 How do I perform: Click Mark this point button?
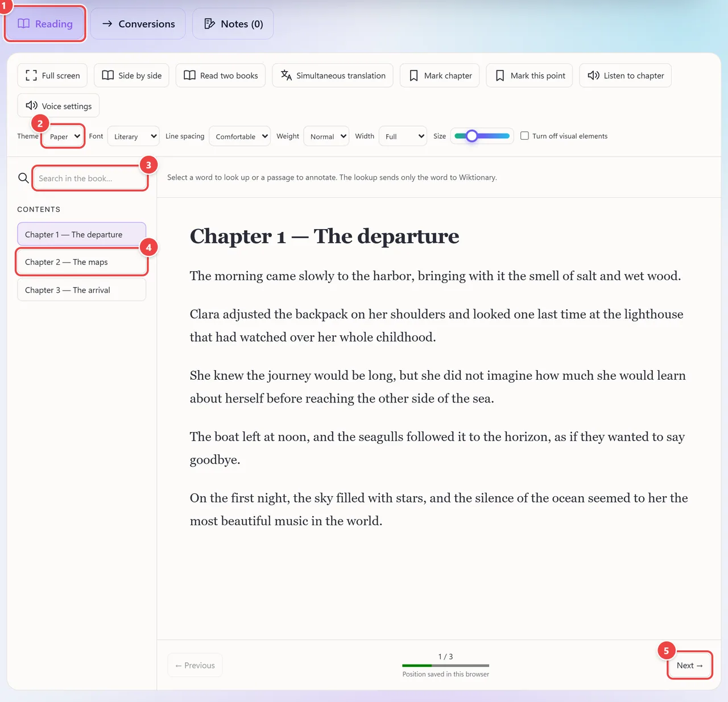coord(530,76)
